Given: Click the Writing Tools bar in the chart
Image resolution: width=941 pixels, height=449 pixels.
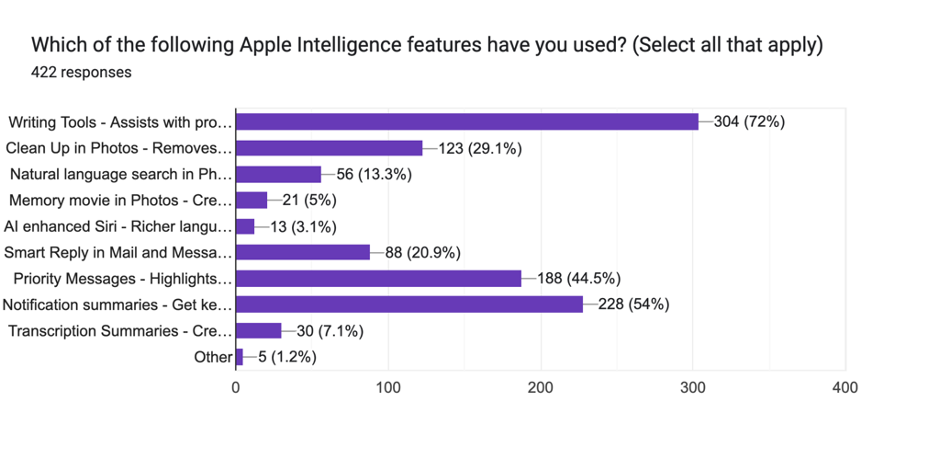Looking at the screenshot, I should tap(467, 122).
